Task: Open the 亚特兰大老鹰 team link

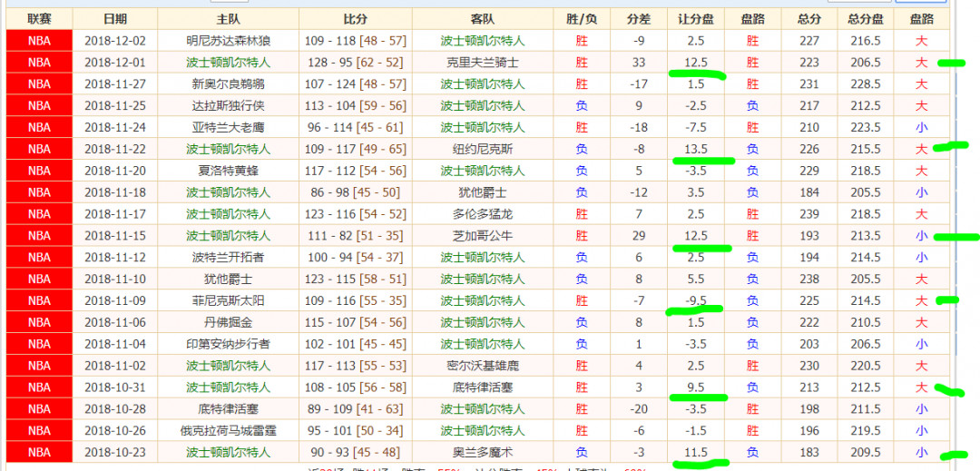Action: click(228, 127)
